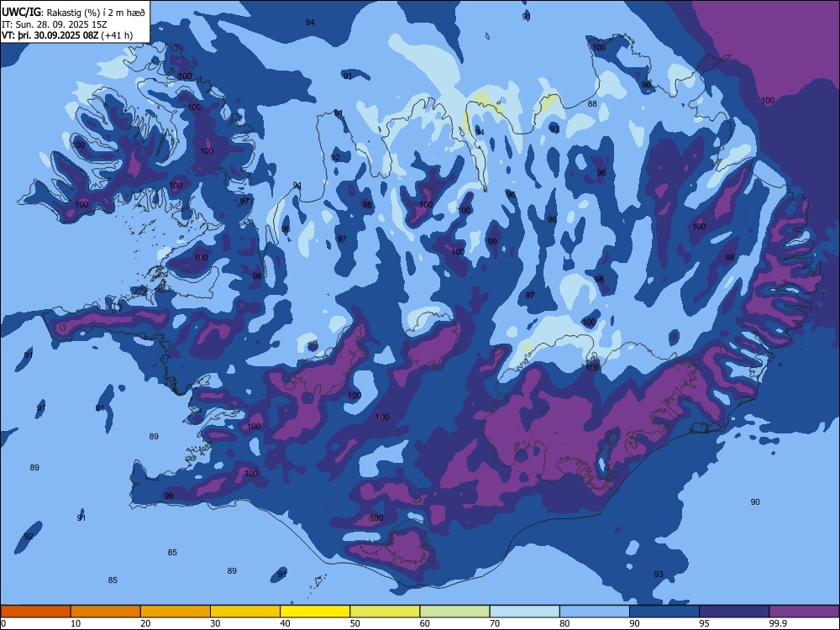This screenshot has width=840, height=630.
Task: Click the title line 'UWC/IG: Rakastig (%) í 2 m hæð'
Action: pyautogui.click(x=73, y=13)
